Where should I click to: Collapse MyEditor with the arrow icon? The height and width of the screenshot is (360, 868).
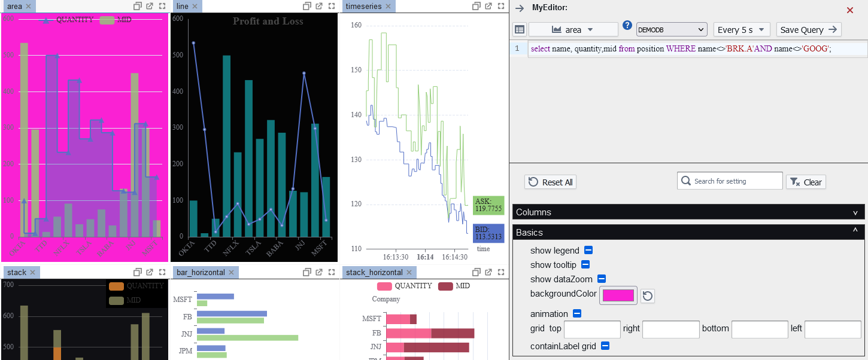(520, 8)
